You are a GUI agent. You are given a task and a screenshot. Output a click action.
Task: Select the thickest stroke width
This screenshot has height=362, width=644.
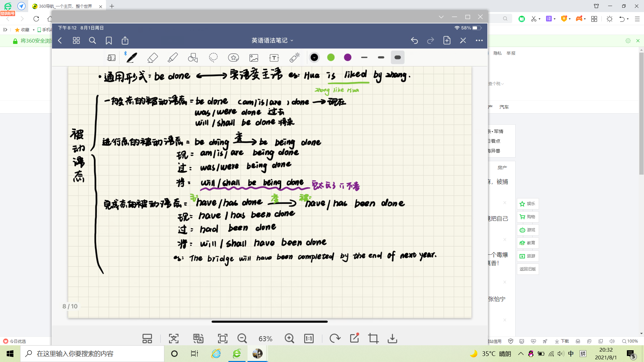click(x=398, y=58)
